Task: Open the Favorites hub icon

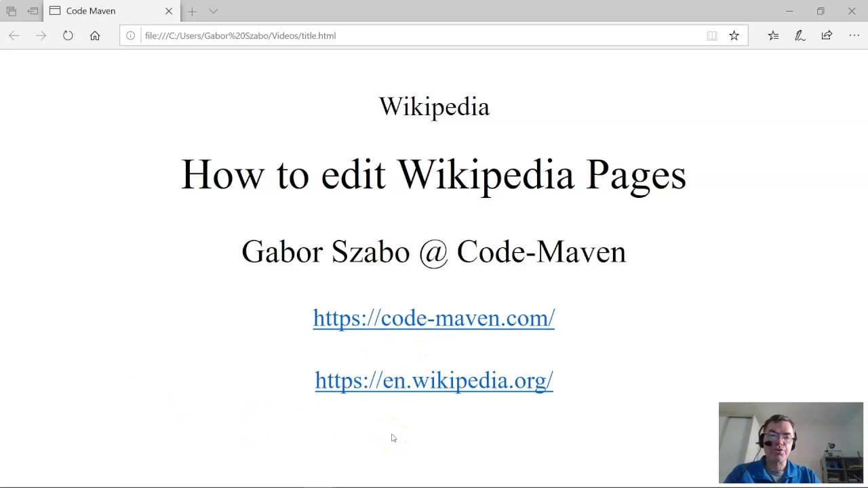Action: coord(773,35)
